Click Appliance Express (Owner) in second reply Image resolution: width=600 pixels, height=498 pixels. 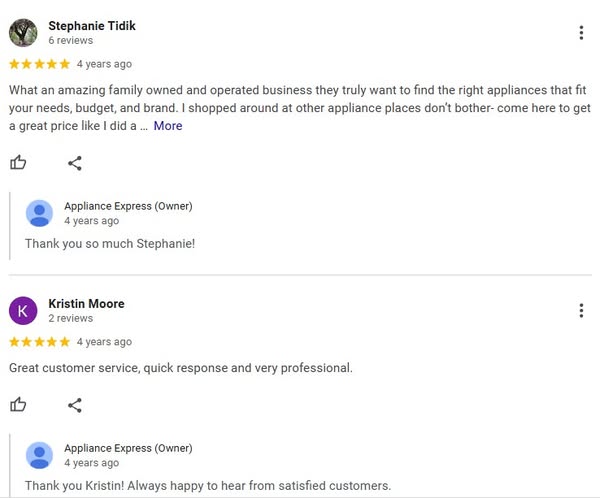point(128,448)
